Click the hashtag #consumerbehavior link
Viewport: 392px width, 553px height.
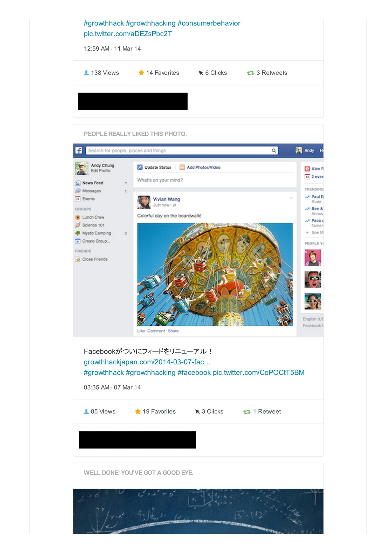[209, 23]
